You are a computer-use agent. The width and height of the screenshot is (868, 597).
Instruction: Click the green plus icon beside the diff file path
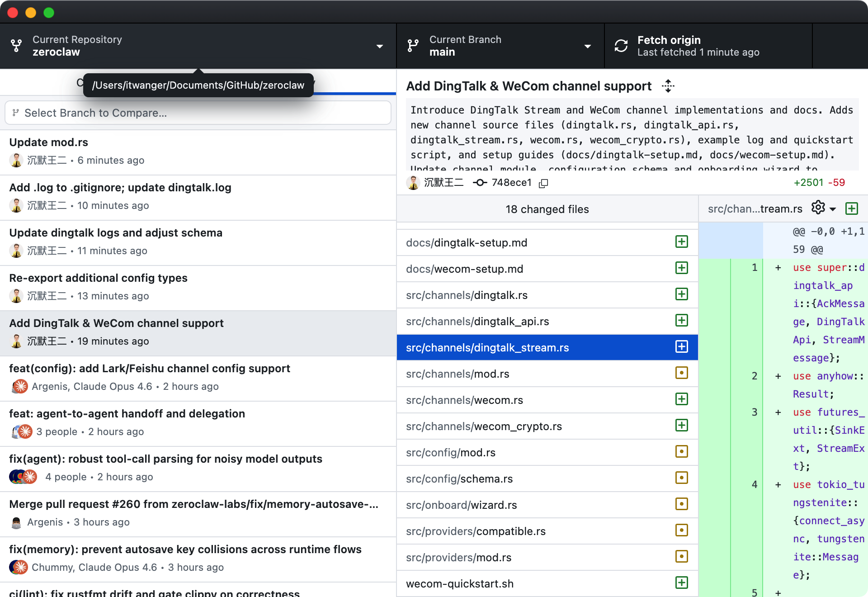(852, 208)
